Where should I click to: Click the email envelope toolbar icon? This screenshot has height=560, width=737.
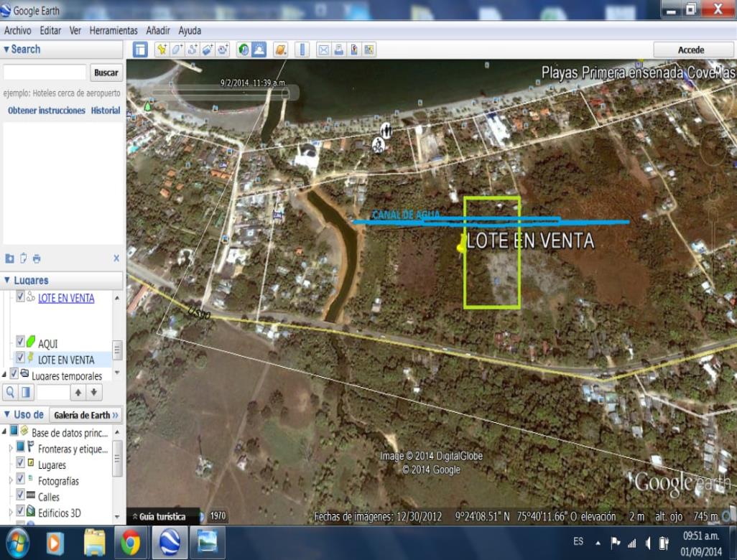323,50
